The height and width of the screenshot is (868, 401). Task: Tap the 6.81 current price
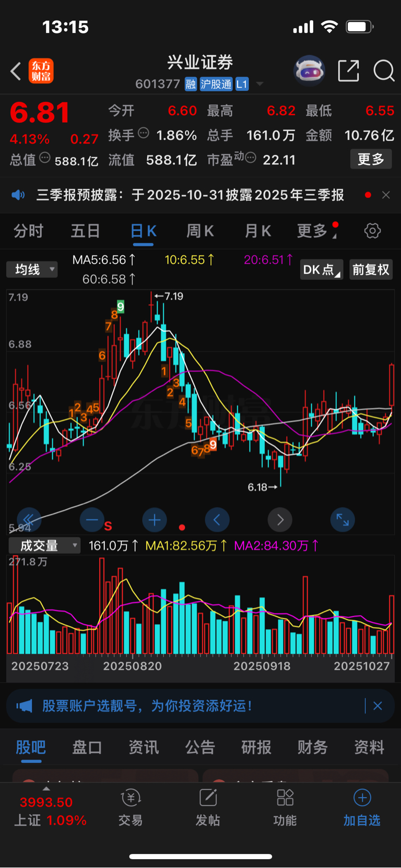(x=40, y=113)
